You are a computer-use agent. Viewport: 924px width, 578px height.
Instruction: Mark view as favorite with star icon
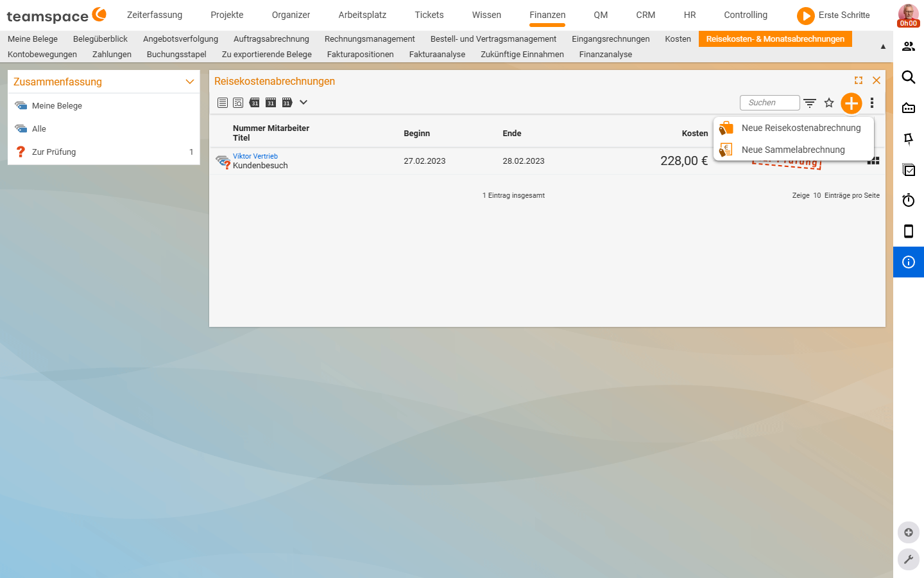coord(829,103)
